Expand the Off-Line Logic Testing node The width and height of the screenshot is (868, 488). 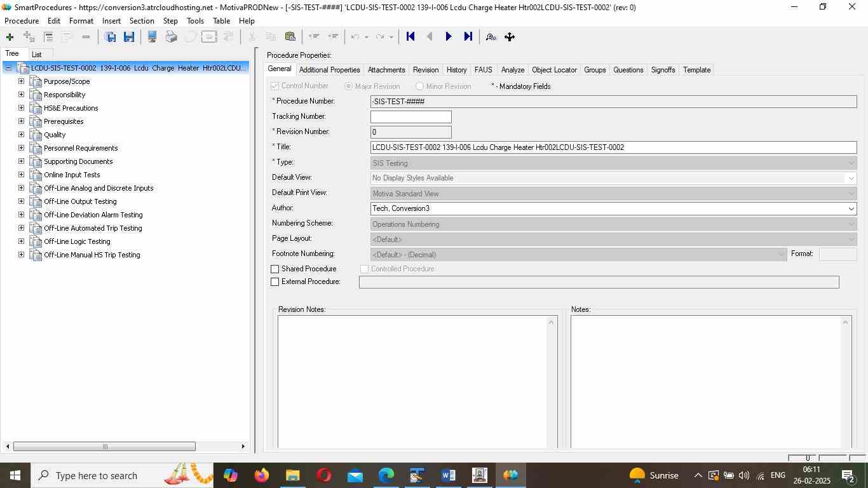coord(21,241)
